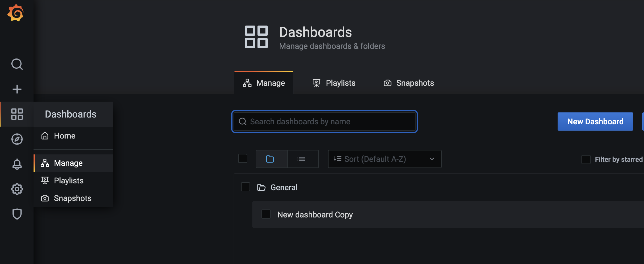The height and width of the screenshot is (264, 644).
Task: Open the Search sidebar icon
Action: tap(17, 64)
